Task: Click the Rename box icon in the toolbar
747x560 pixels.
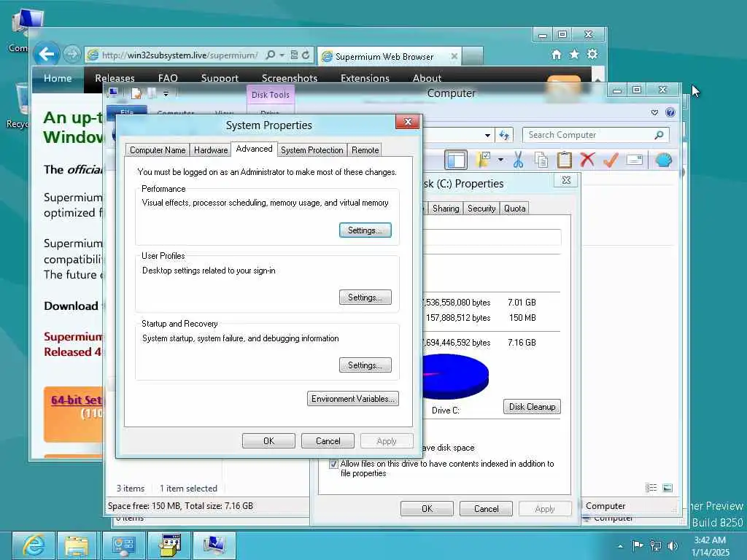Action: pos(634,160)
